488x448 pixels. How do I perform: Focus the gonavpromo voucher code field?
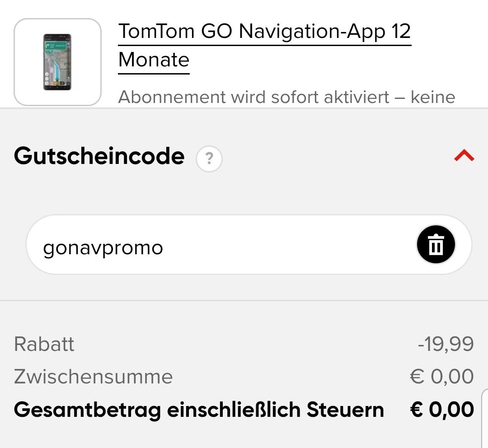[249, 244]
